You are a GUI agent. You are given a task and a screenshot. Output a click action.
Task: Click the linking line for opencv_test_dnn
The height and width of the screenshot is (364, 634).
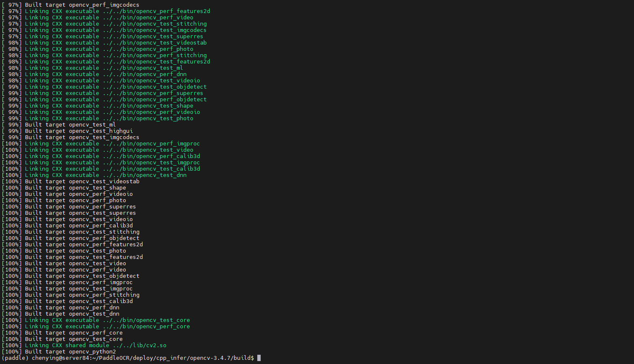94,175
